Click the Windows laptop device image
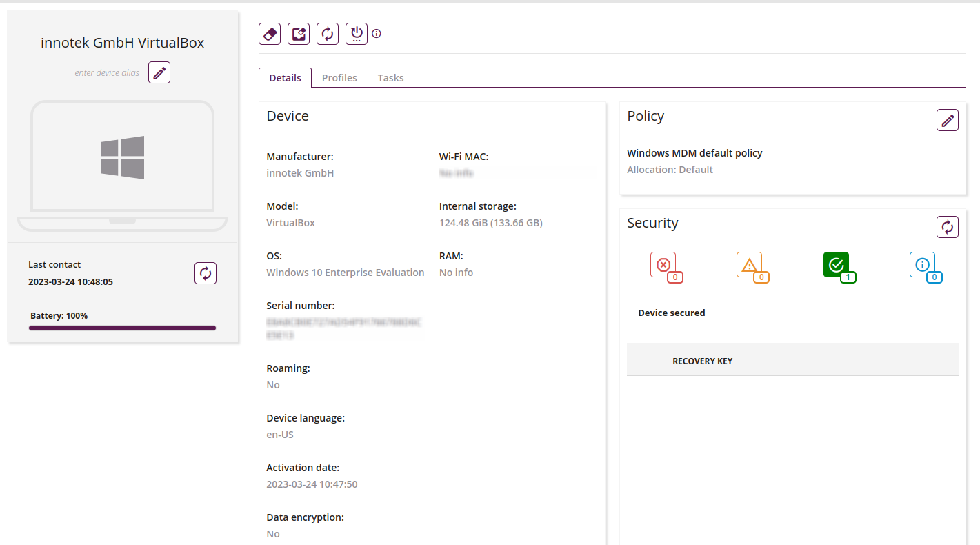This screenshot has width=980, height=545. click(123, 166)
